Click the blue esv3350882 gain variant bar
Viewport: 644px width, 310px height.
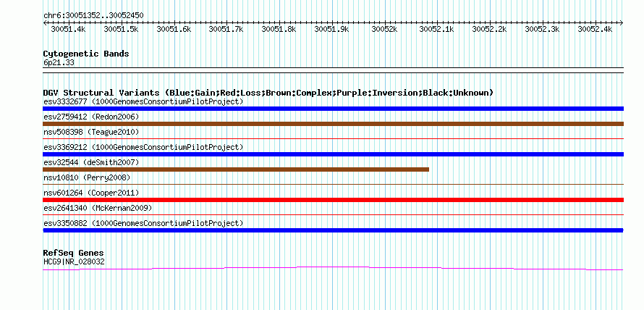pyautogui.click(x=333, y=230)
